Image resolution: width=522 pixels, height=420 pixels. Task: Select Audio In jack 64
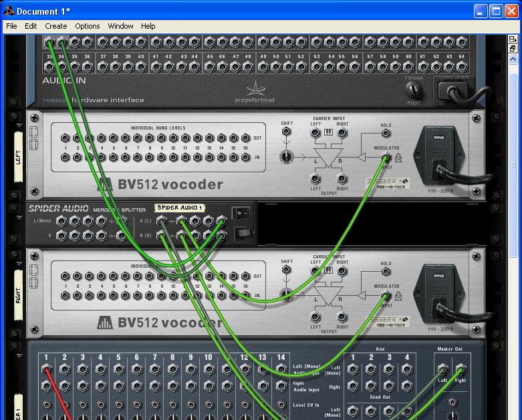461,67
